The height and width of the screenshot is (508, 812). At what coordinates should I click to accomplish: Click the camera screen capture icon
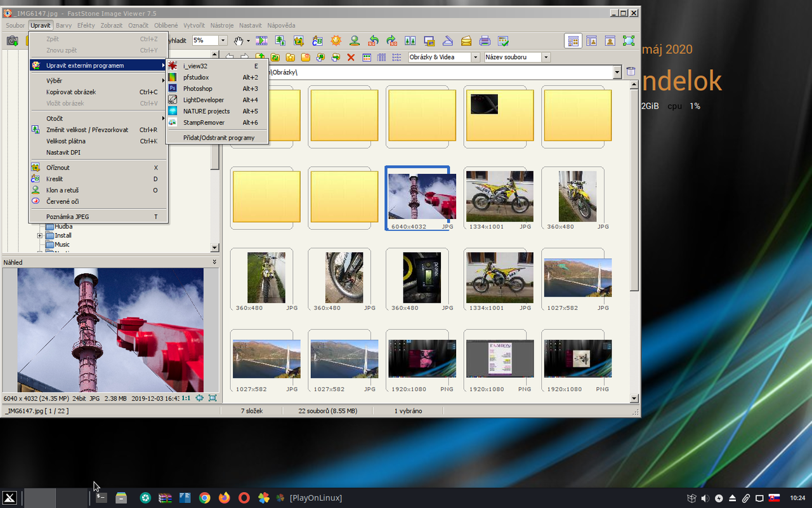point(13,41)
